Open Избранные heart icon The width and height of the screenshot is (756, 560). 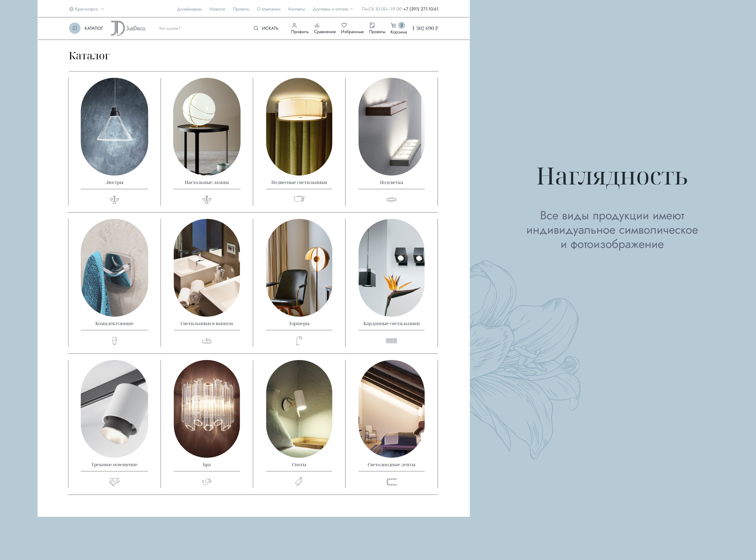(x=344, y=25)
